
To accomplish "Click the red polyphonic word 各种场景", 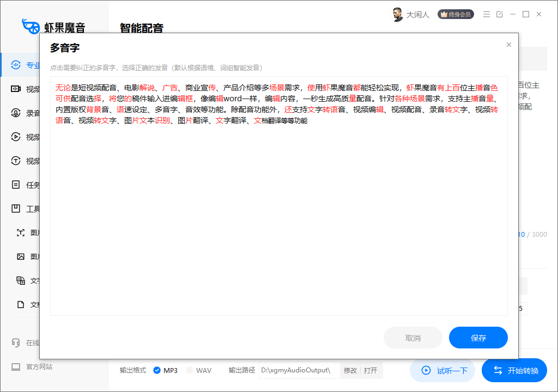I will tap(409, 99).
